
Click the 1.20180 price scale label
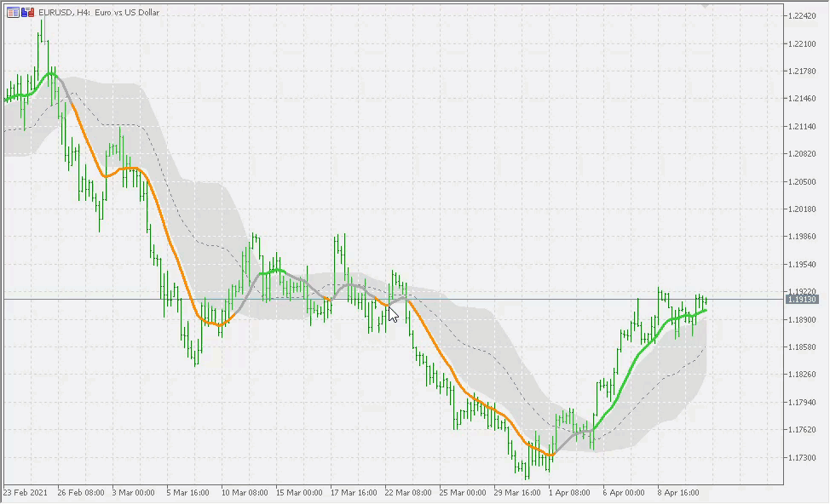click(x=801, y=209)
